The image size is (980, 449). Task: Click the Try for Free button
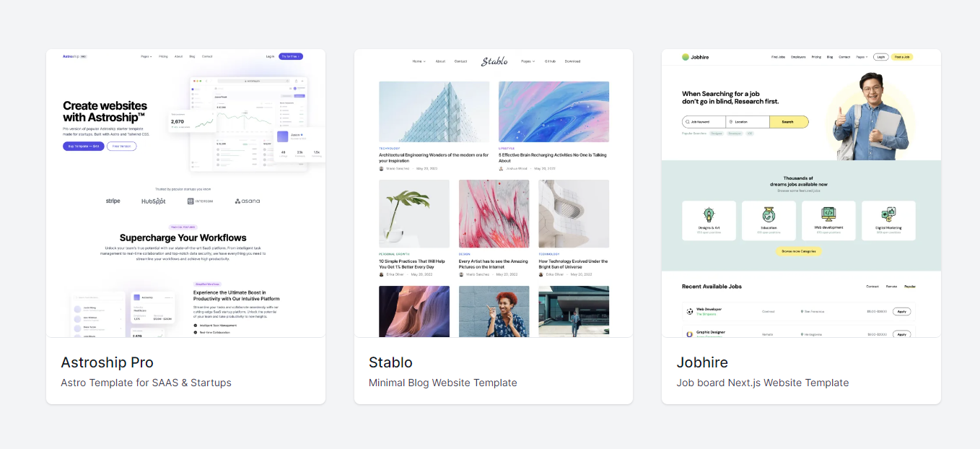pyautogui.click(x=291, y=56)
